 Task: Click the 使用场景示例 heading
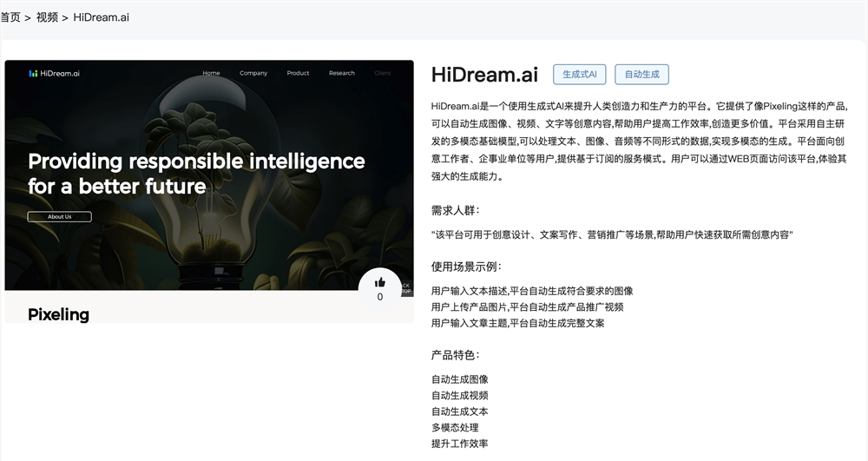coord(466,267)
